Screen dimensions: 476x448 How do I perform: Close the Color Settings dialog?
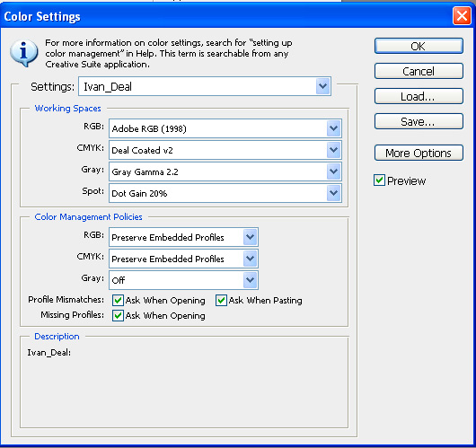coord(462,15)
